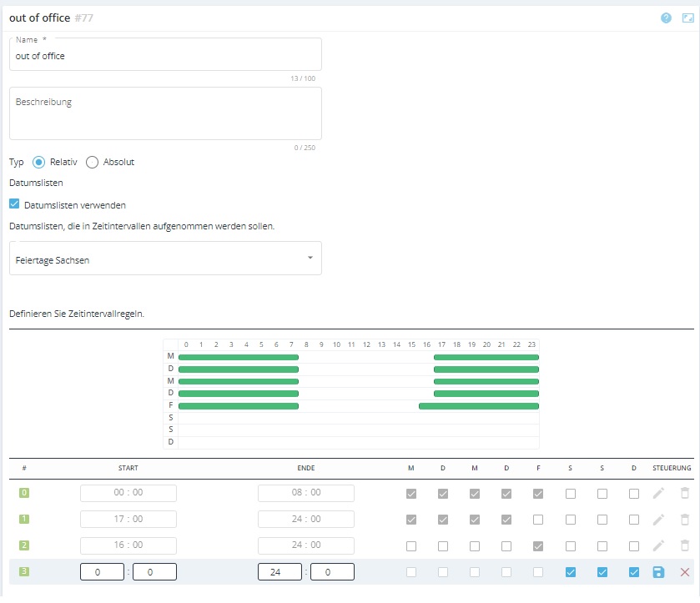This screenshot has height=603, width=700.
Task: Edit rule 0 using the pencil icon
Action: 658,494
